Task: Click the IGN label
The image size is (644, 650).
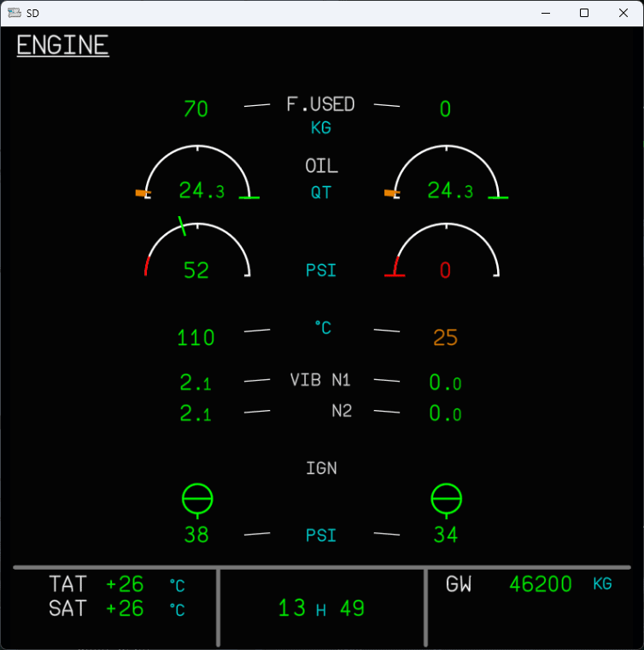Action: (321, 468)
